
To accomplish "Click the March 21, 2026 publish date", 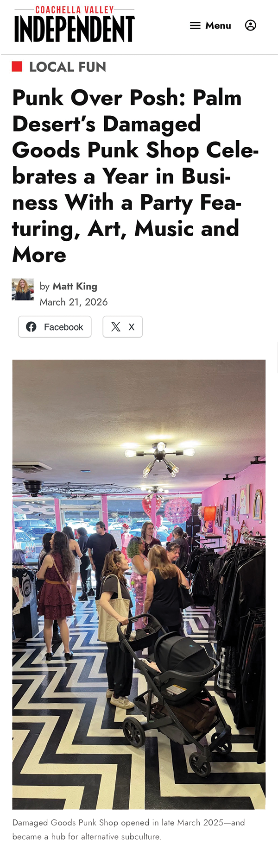I will 74,302.
